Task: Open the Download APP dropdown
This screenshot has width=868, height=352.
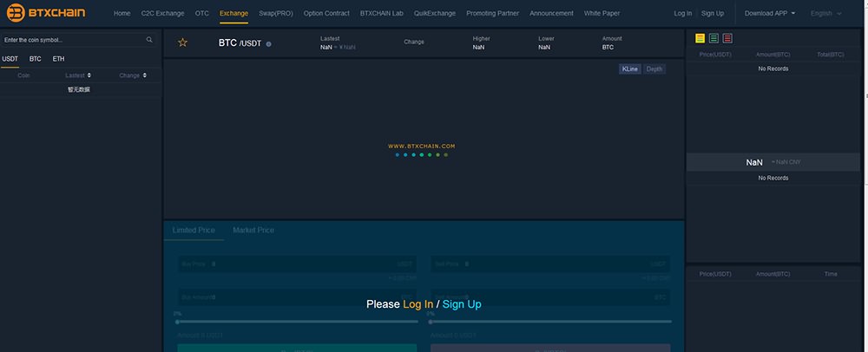Action: point(769,13)
